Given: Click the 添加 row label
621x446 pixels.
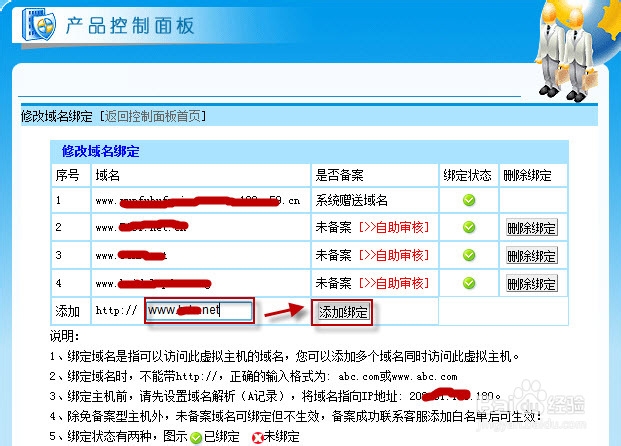Looking at the screenshot, I should click(x=67, y=311).
